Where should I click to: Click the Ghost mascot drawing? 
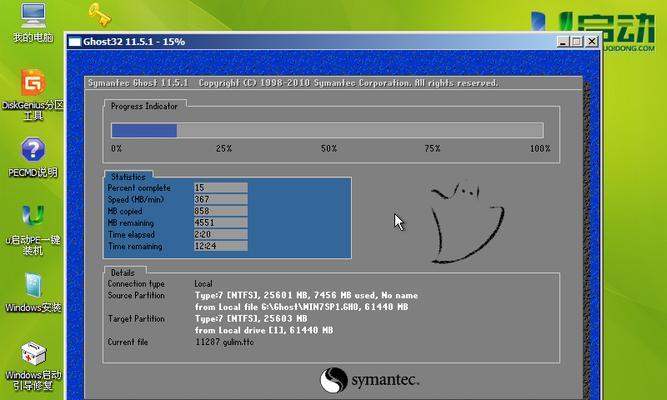[x=467, y=222]
